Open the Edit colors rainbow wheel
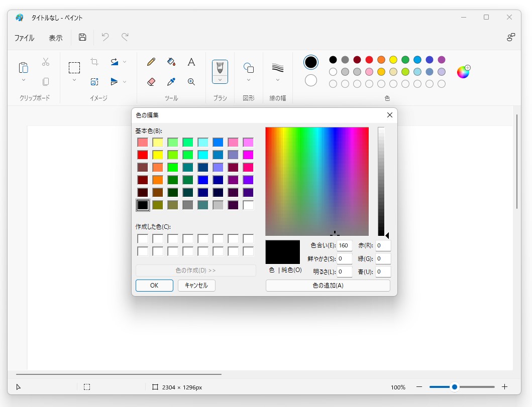The height and width of the screenshot is (407, 532). (464, 72)
